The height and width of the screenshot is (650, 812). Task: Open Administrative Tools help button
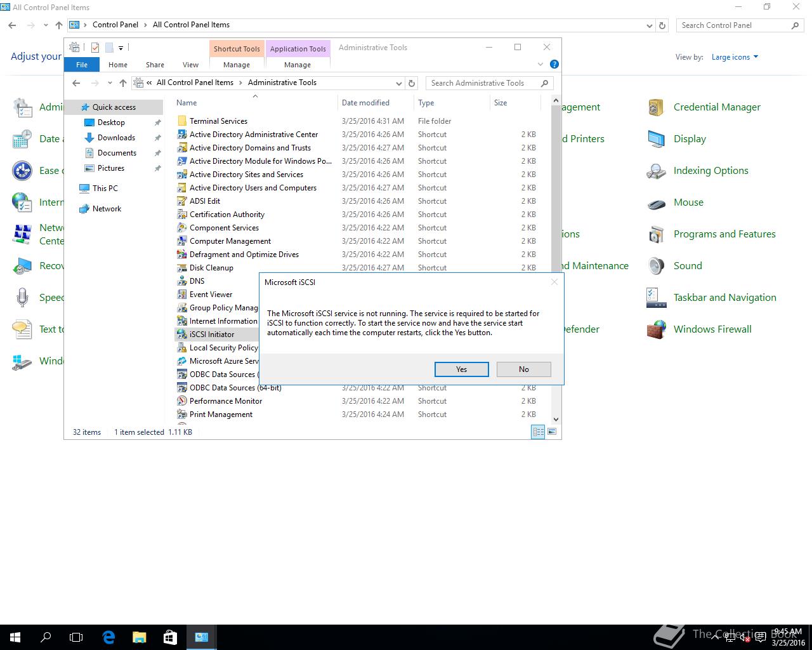point(554,64)
